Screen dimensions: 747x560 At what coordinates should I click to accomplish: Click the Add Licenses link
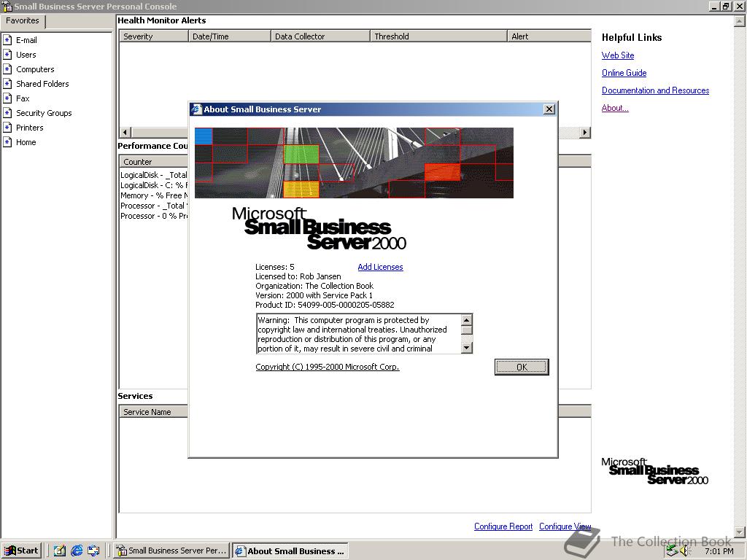[380, 267]
